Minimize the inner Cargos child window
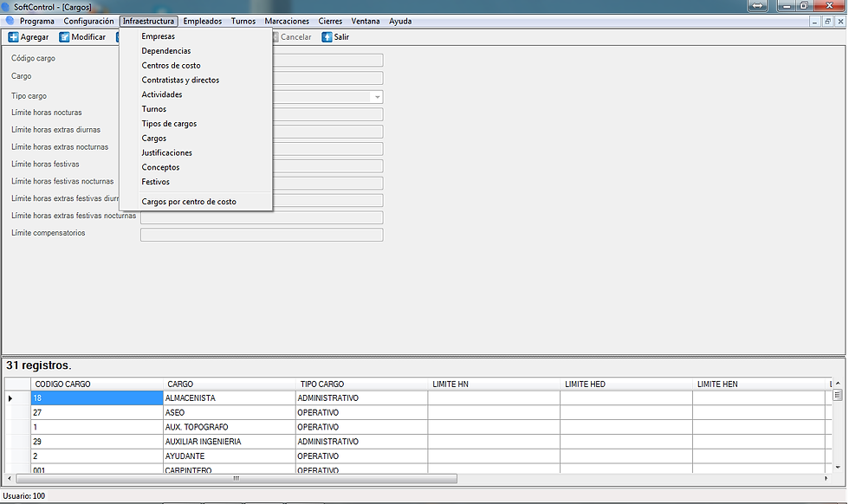 (815, 22)
